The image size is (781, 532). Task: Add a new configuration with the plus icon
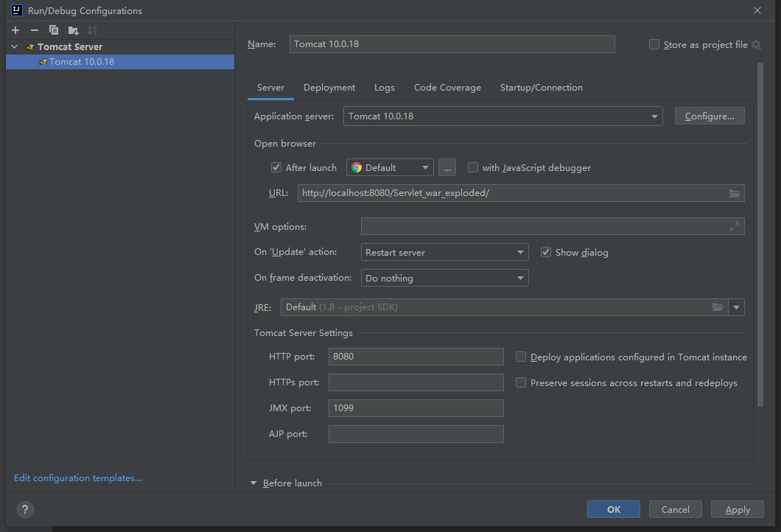click(15, 30)
